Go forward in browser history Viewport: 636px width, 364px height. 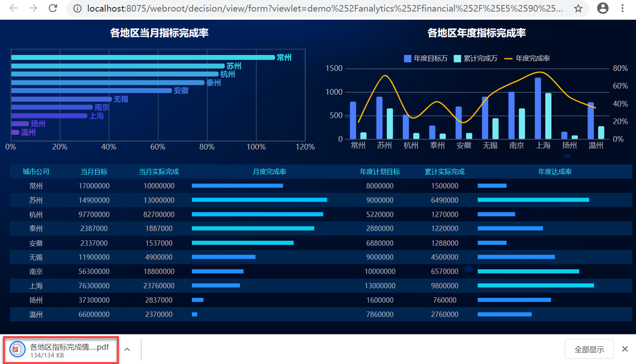33,8
